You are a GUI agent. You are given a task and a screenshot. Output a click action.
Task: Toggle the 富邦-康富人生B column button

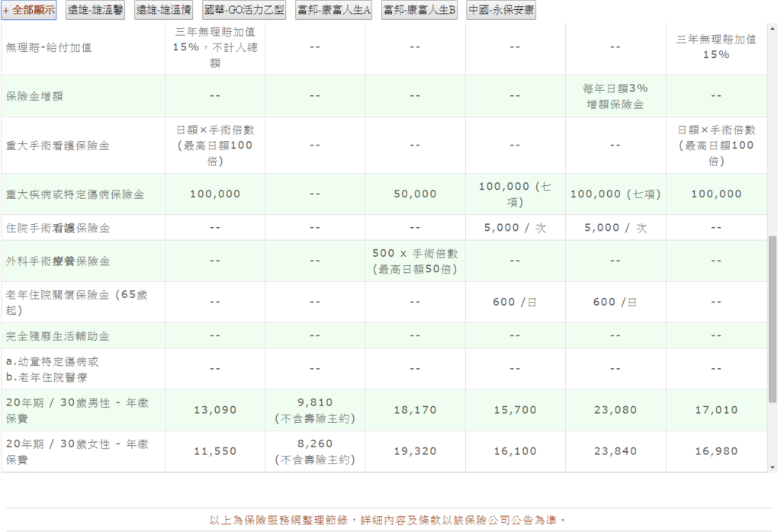[419, 10]
